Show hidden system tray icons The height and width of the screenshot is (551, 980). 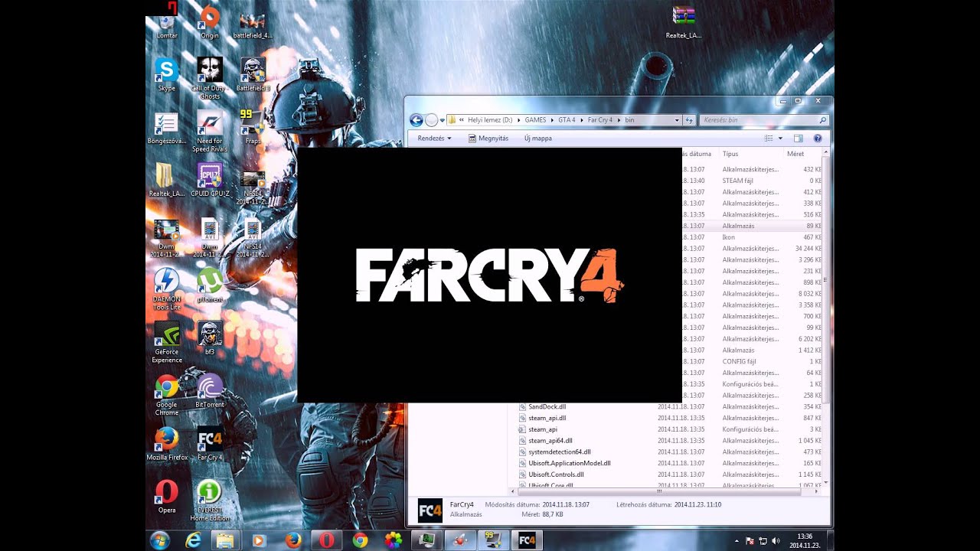pyautogui.click(x=737, y=541)
